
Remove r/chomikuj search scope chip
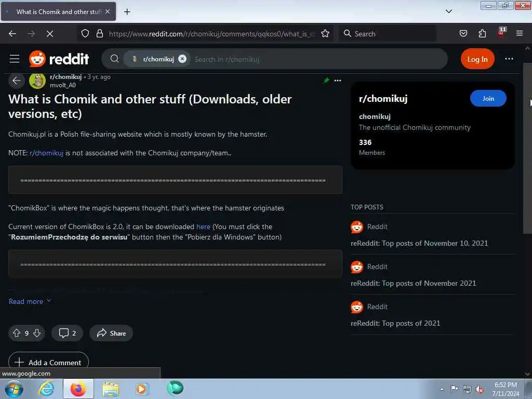click(182, 59)
